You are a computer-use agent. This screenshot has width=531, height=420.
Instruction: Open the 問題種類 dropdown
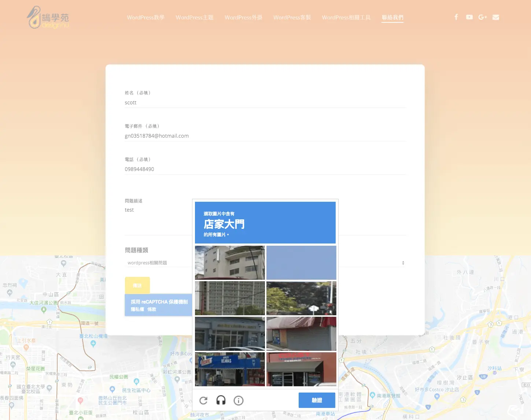pyautogui.click(x=265, y=263)
